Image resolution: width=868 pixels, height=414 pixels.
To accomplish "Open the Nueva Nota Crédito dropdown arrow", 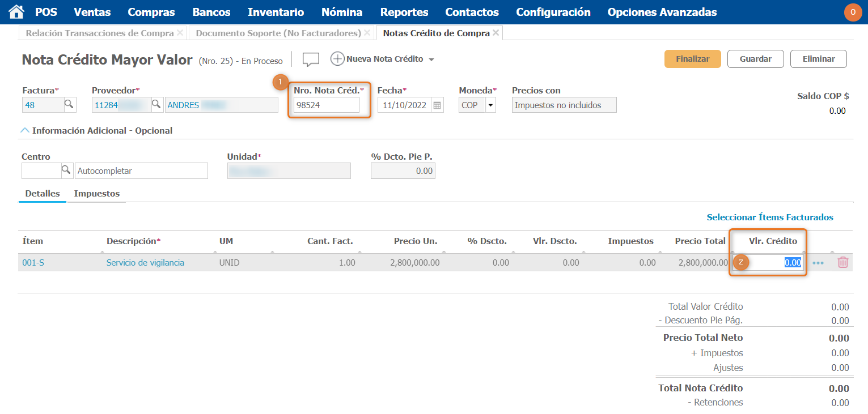I will pos(431,59).
